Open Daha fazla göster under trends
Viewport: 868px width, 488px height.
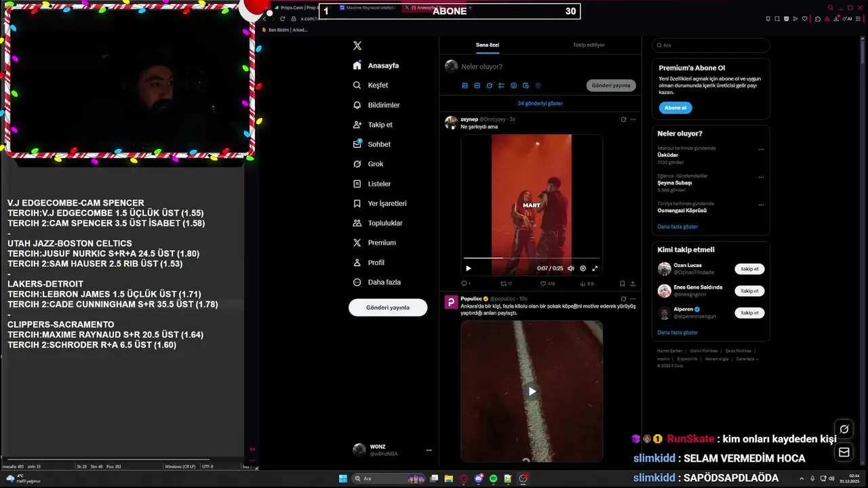point(677,227)
